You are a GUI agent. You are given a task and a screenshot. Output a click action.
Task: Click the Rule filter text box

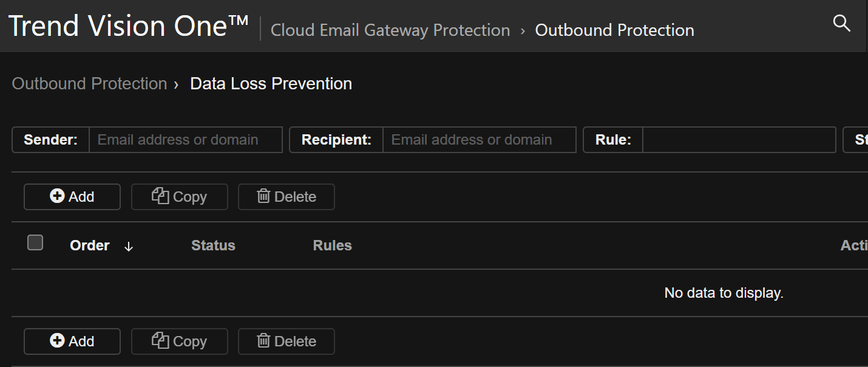[739, 140]
